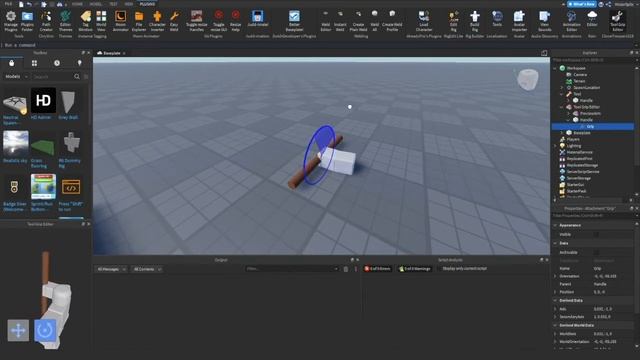Image resolution: width=640 pixels, height=360 pixels.
Task: Collapse the Appearance properties section
Action: [556, 225]
